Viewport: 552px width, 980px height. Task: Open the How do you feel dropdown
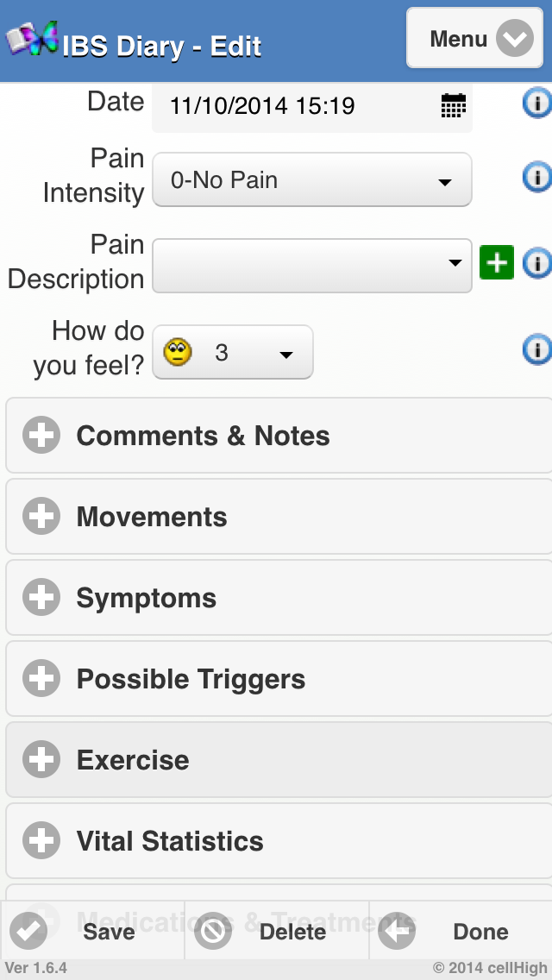click(x=233, y=352)
